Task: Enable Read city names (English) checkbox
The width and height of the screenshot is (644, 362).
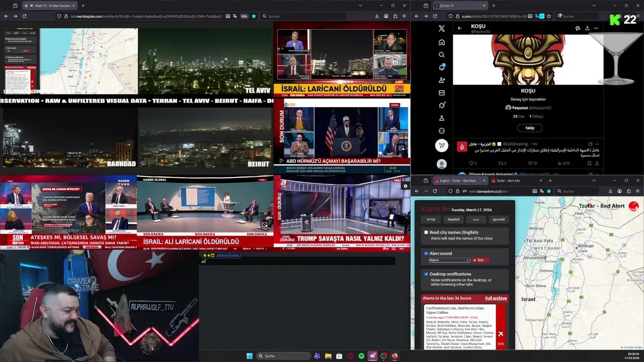Action: pyautogui.click(x=426, y=232)
